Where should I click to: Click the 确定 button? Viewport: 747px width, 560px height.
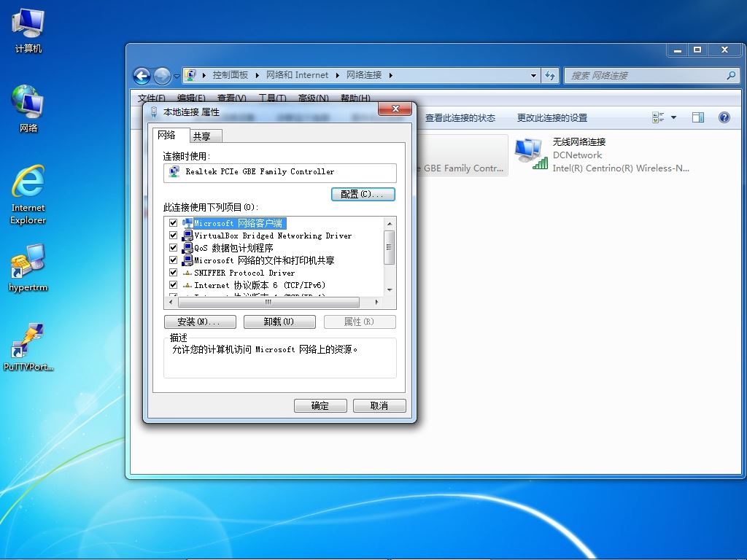click(320, 405)
